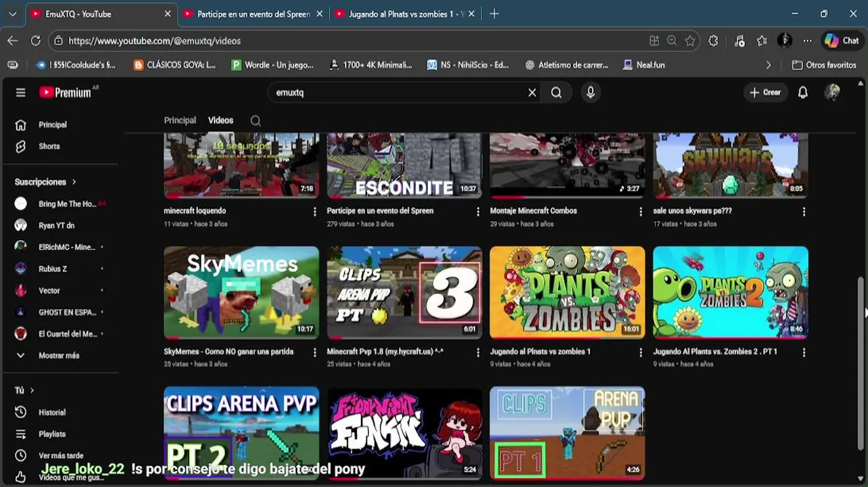Click the browser address bar URL
Image resolution: width=868 pixels, height=487 pixels.
tap(154, 41)
